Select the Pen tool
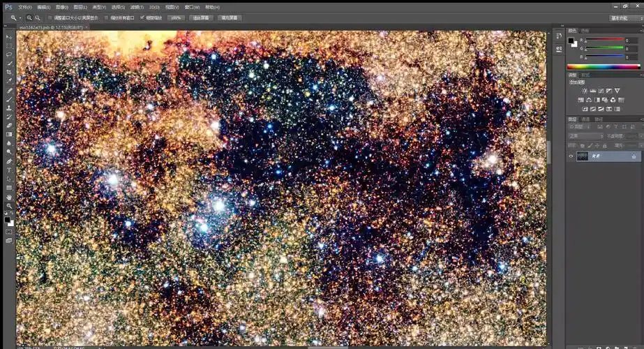This screenshot has width=644, height=349. (x=9, y=161)
